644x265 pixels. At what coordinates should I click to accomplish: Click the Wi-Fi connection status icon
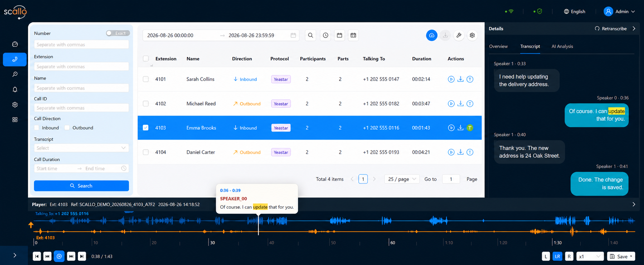click(511, 11)
